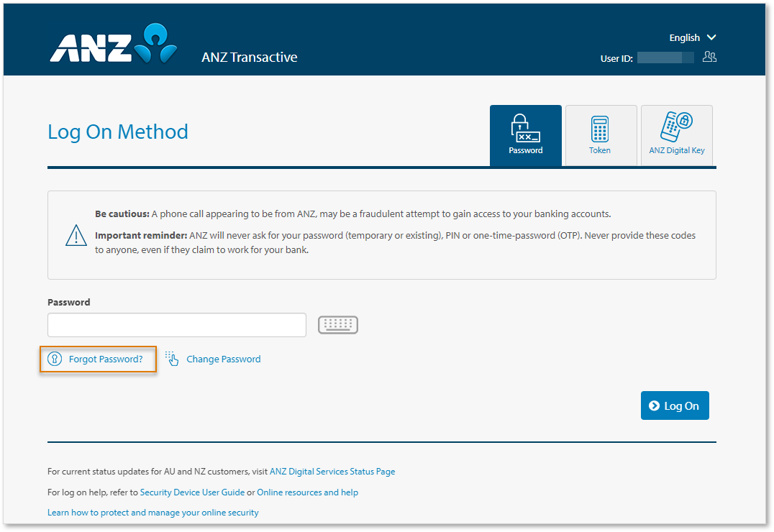Select the Password log on tab
This screenshot has height=532, width=774.
click(526, 135)
